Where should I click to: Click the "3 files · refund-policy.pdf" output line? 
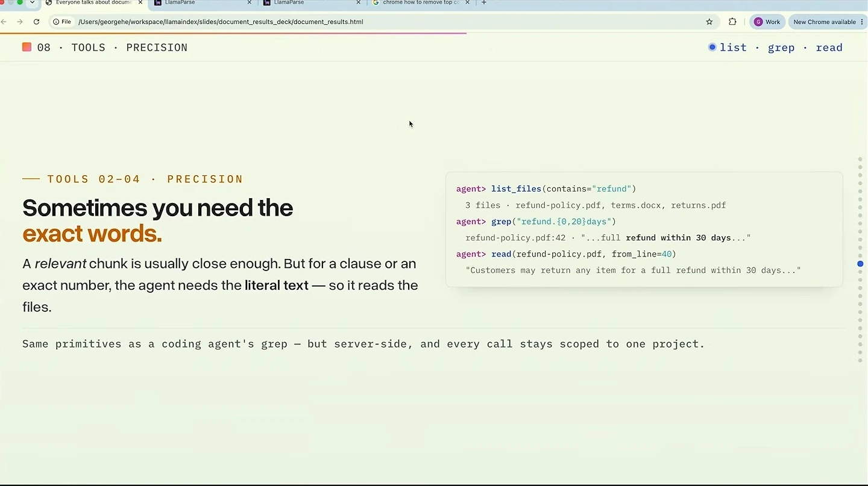[x=596, y=205]
